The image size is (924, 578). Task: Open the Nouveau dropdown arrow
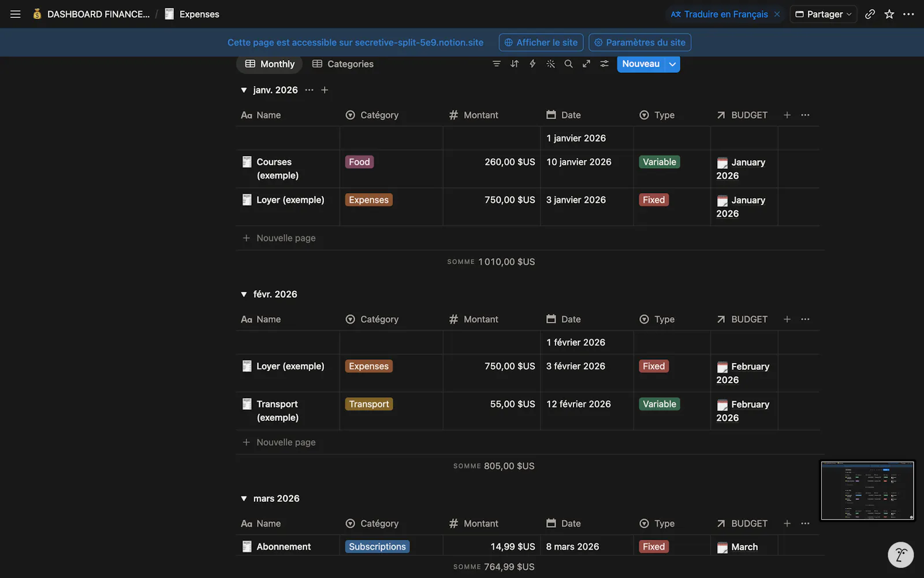point(673,64)
